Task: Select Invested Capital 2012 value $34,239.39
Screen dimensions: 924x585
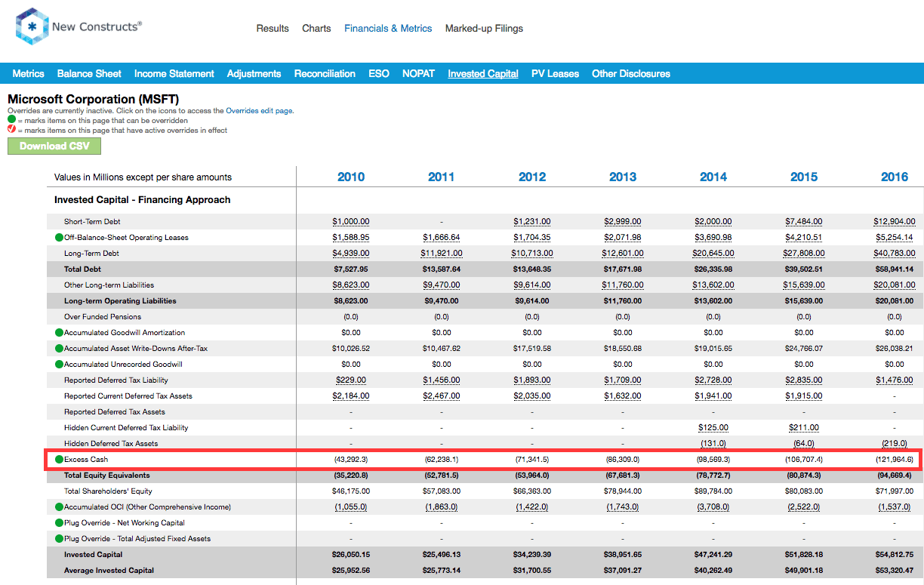Action: click(x=532, y=555)
